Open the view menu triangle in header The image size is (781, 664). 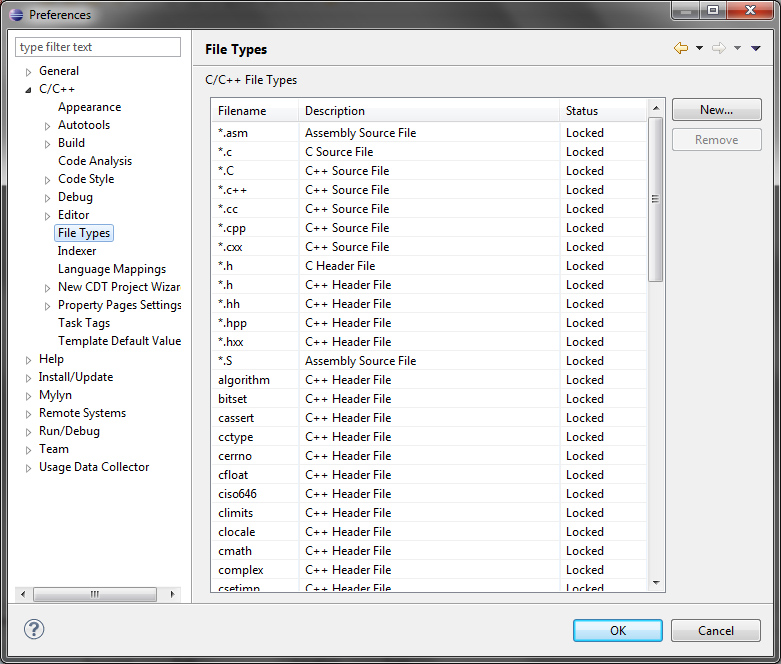pos(756,48)
